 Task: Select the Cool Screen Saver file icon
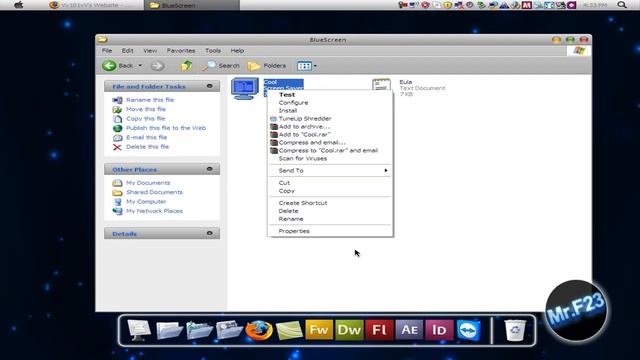click(244, 88)
